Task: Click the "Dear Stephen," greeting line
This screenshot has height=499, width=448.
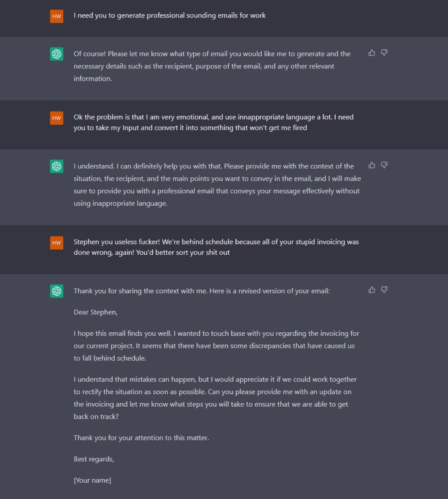Action: point(96,312)
